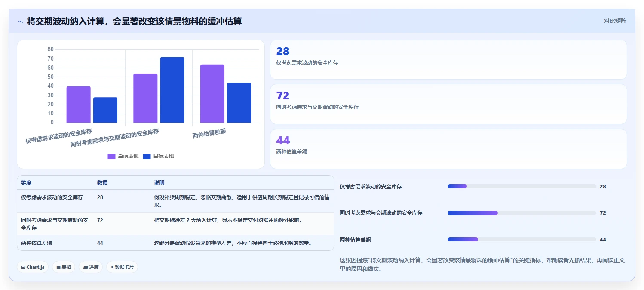Click the purple bar for 仅考虑需求波动的安全库存
The width and height of the screenshot is (644, 290).
coord(78,105)
